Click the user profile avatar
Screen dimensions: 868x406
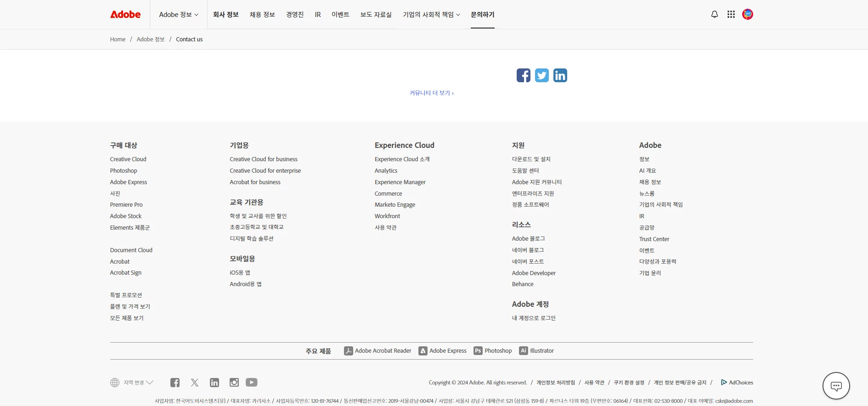tap(748, 14)
